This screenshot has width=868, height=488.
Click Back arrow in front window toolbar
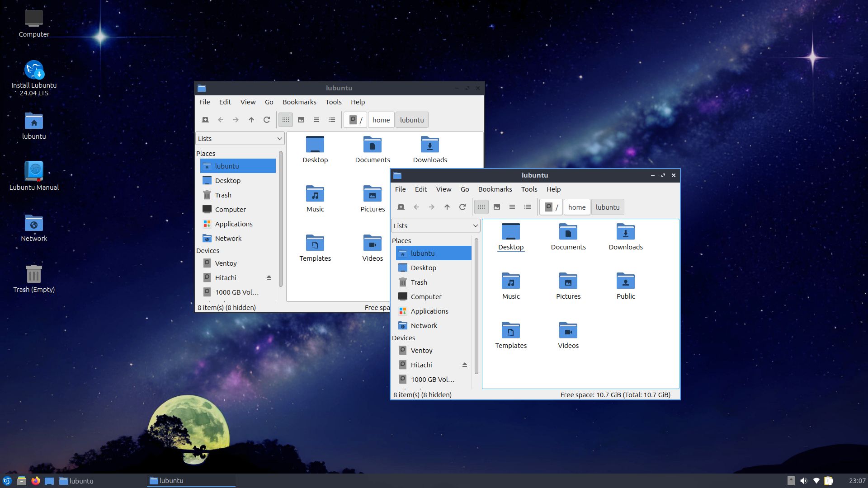coord(416,207)
